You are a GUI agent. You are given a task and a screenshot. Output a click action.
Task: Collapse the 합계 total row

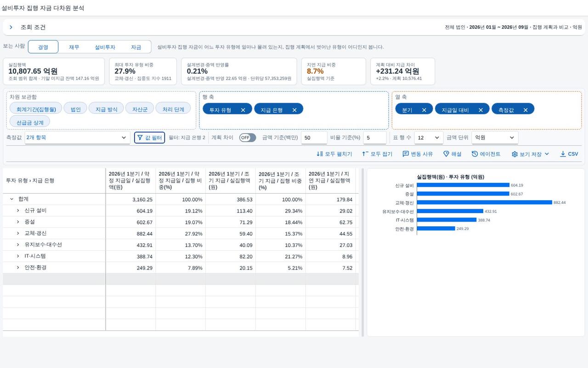(x=11, y=199)
